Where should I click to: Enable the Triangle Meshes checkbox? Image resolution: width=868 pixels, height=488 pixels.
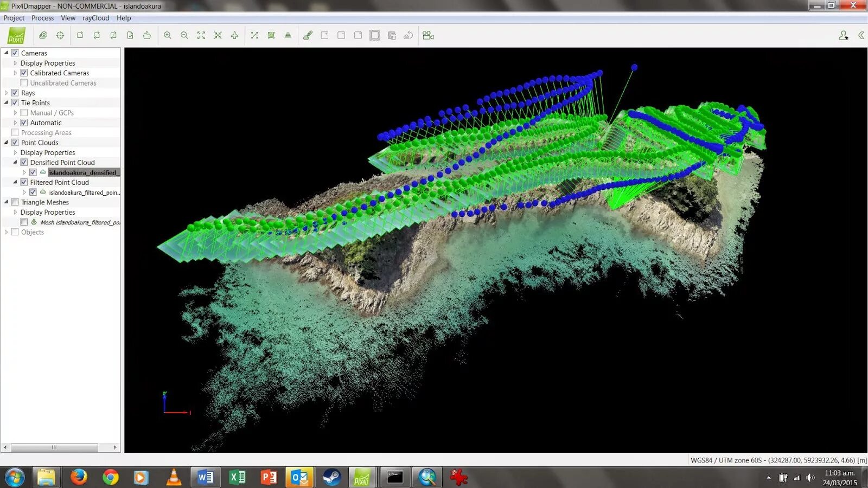pyautogui.click(x=15, y=202)
